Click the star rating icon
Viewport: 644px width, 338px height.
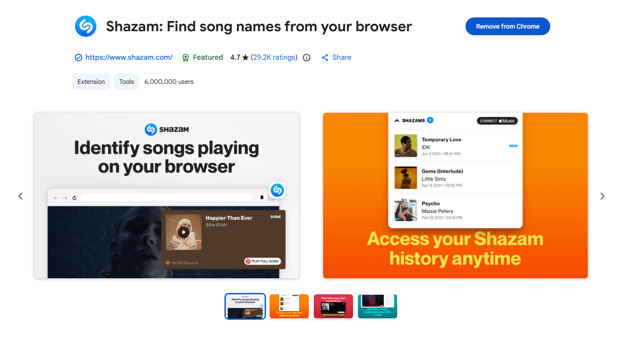[x=245, y=58]
